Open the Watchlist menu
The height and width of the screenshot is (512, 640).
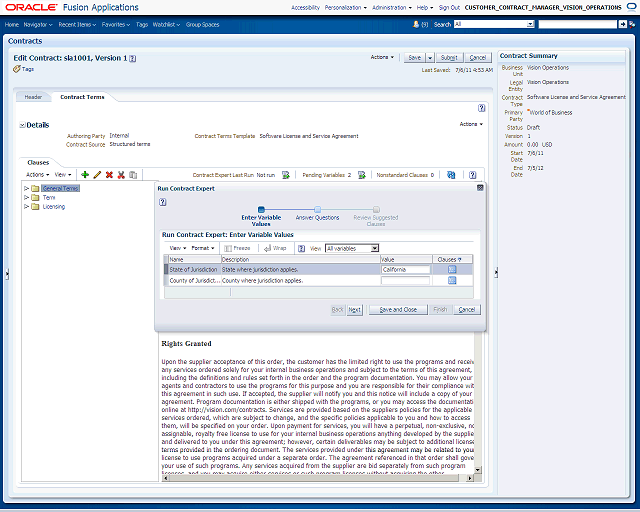[166, 24]
